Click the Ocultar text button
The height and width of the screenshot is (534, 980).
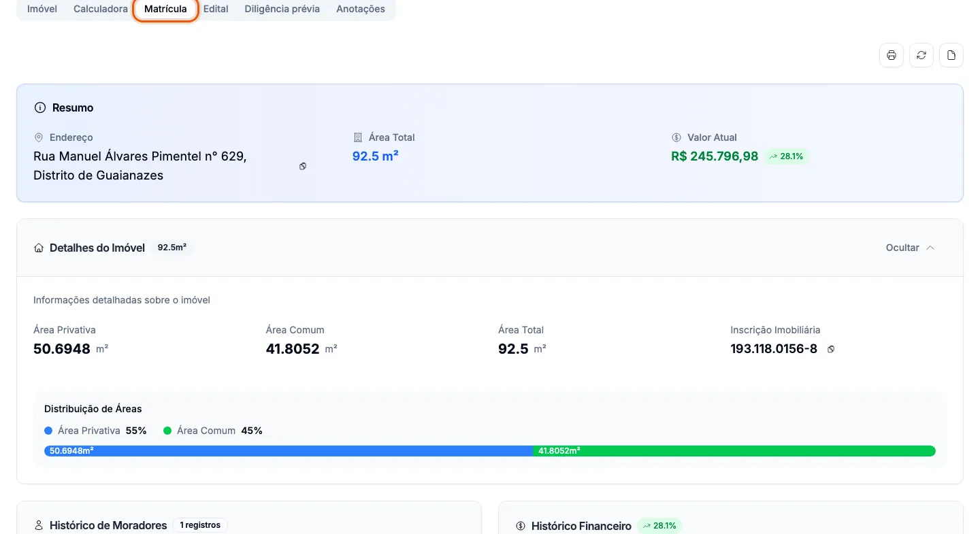click(x=902, y=248)
